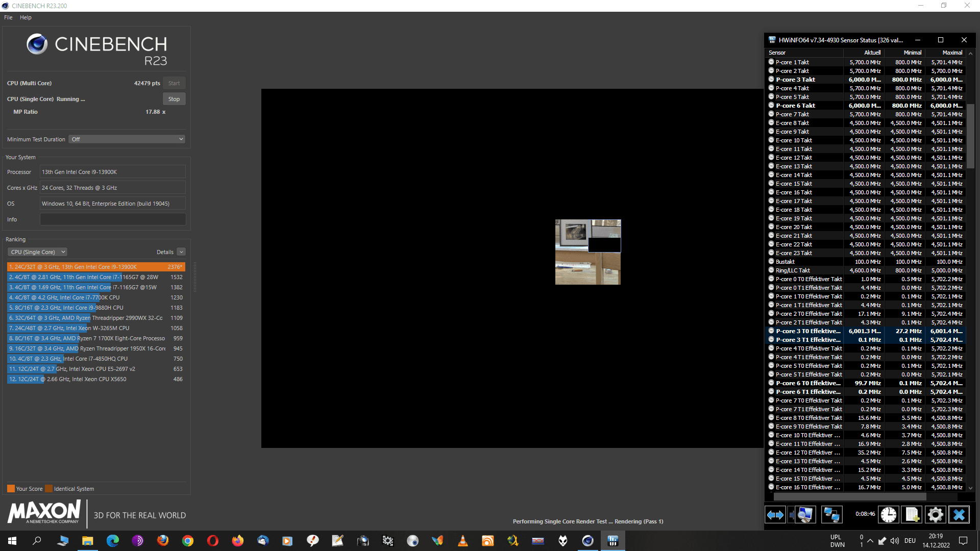This screenshot has height=551, width=980.
Task: Click HWiNFO narrow left-arrow shrink button
Action: click(x=791, y=515)
